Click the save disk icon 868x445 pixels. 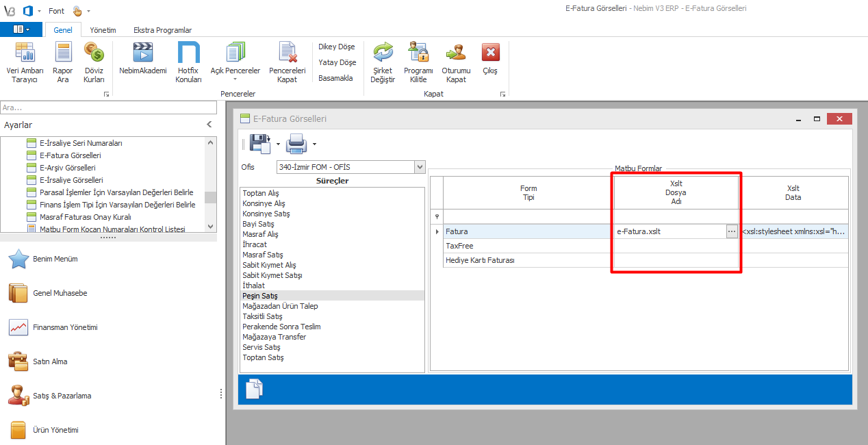[x=259, y=143]
